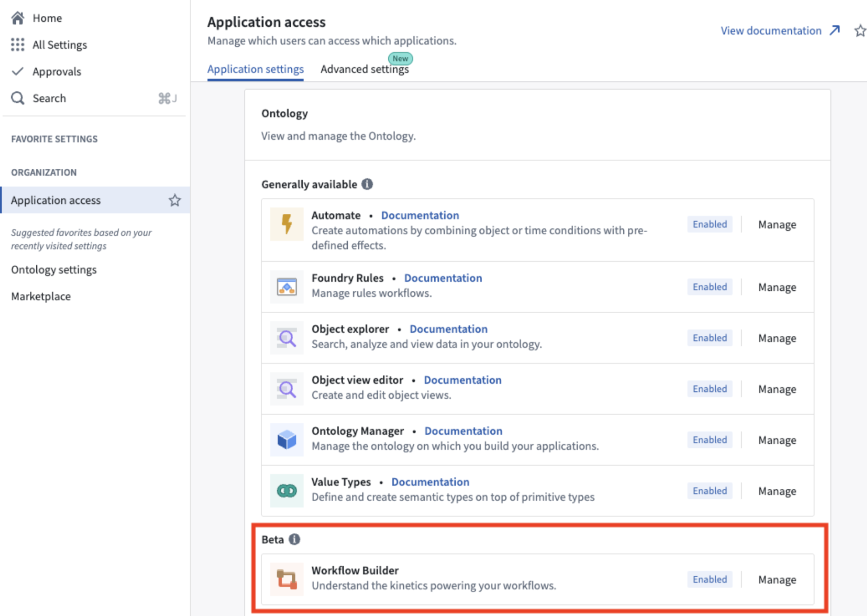Open Approvals in the sidebar

[57, 72]
